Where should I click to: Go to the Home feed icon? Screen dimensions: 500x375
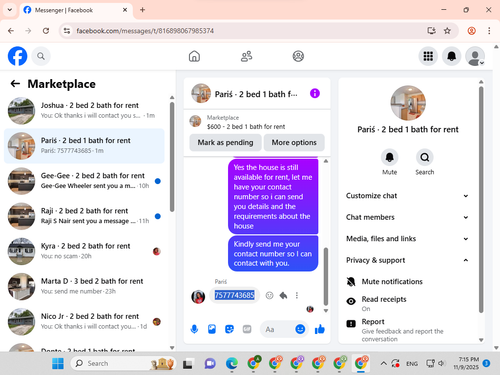pos(194,56)
